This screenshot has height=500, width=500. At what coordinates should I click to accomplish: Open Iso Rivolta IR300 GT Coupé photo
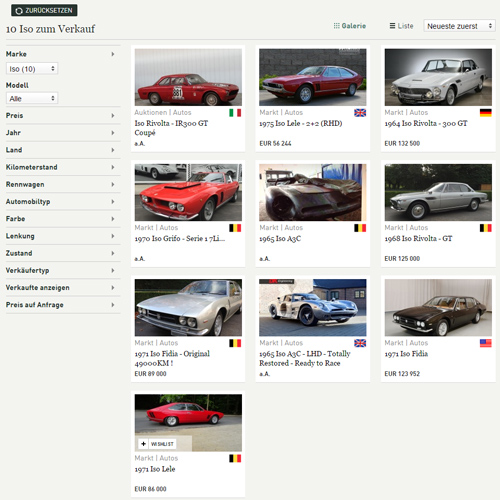point(188,77)
